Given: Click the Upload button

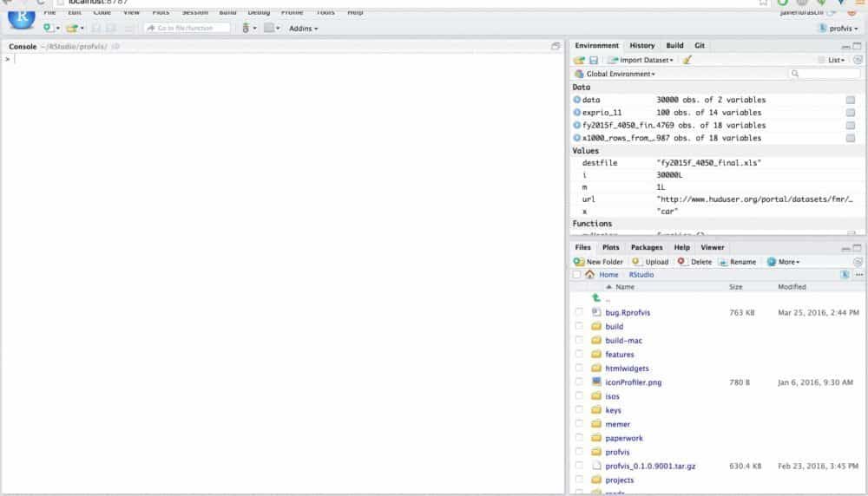Looking at the screenshot, I should click(x=650, y=262).
